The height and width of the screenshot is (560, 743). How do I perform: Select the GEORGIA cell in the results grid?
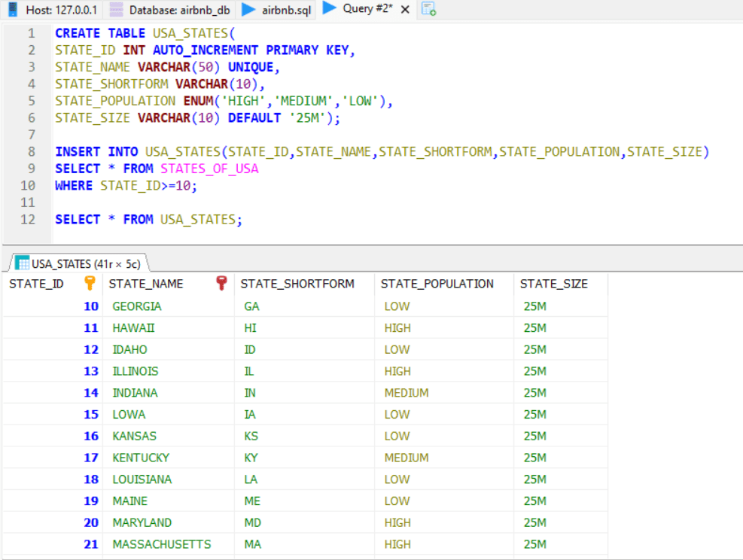137,306
